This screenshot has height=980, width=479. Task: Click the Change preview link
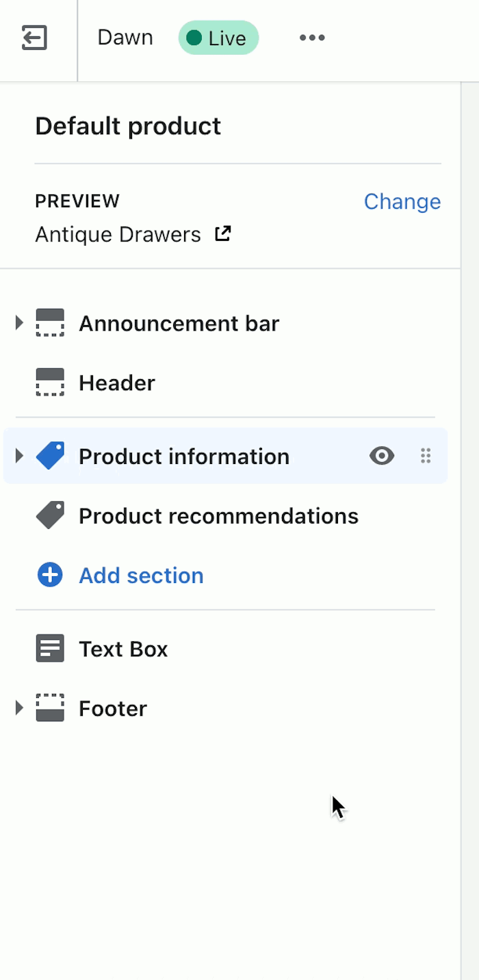coord(402,201)
